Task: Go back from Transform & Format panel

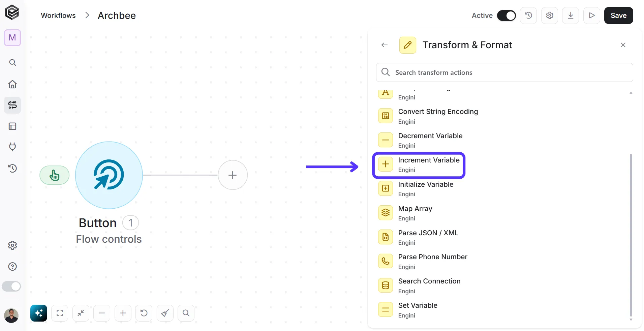Action: pos(385,45)
